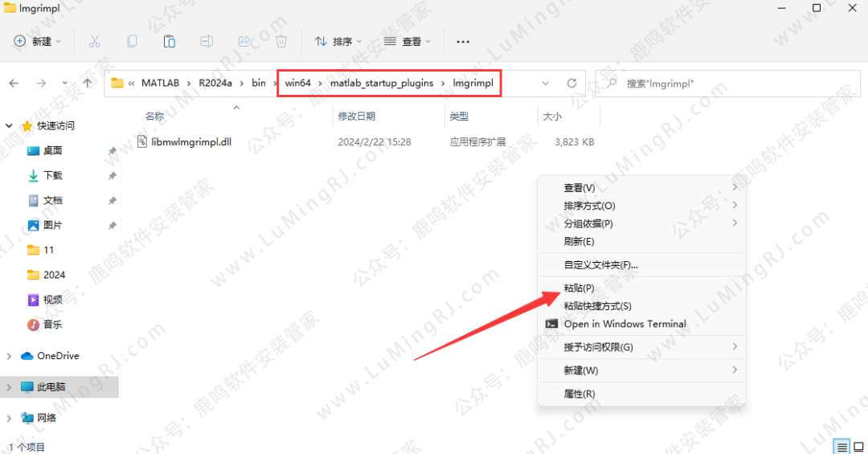
Task: Select Open in Windows Terminal
Action: point(641,324)
